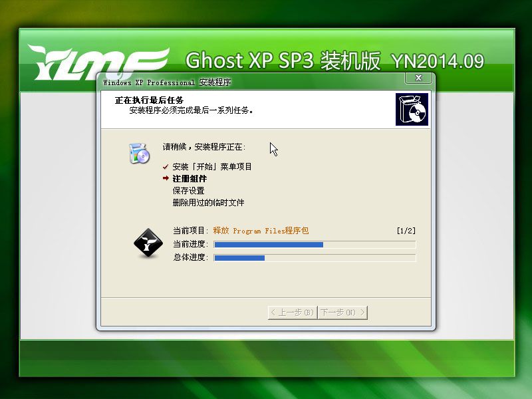Select the 保存设置 step text

[188, 190]
